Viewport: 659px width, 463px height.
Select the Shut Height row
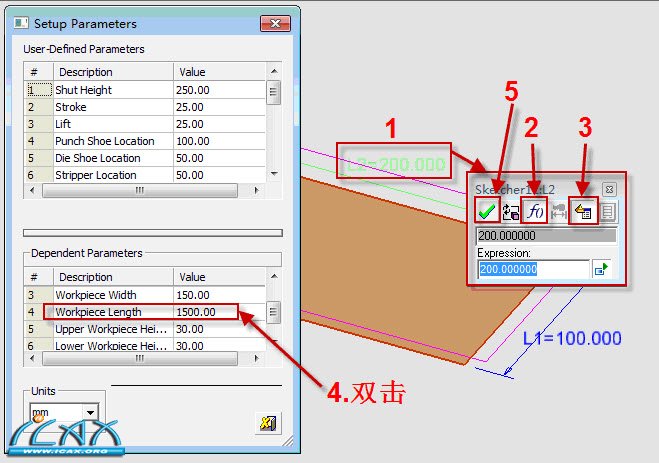[145, 90]
